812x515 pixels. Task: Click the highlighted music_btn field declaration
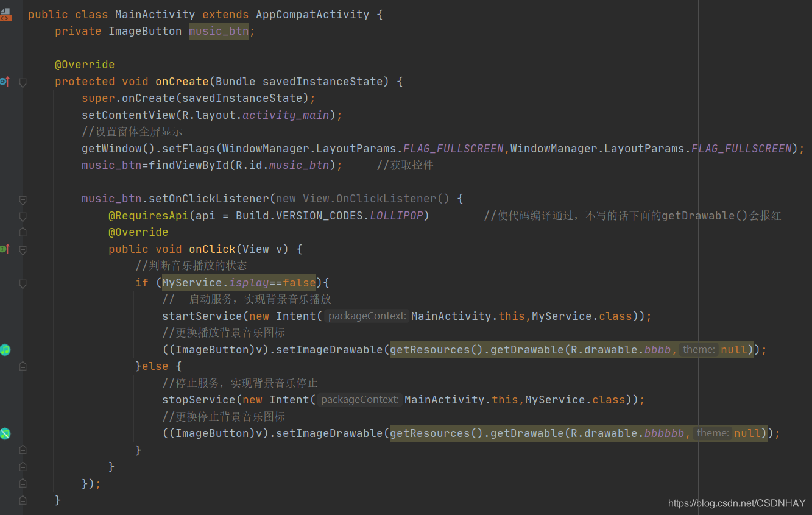click(219, 31)
